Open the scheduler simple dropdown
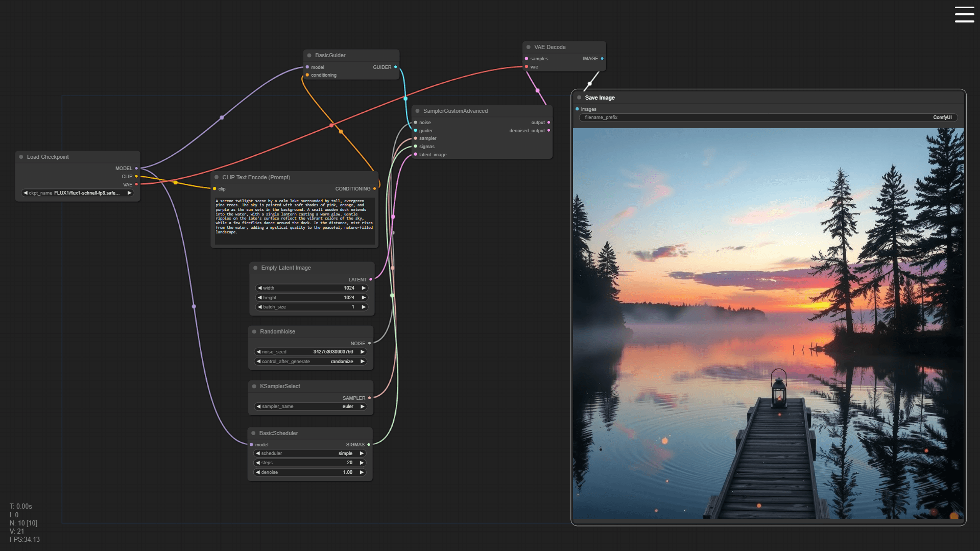The image size is (980, 551). [x=309, y=453]
